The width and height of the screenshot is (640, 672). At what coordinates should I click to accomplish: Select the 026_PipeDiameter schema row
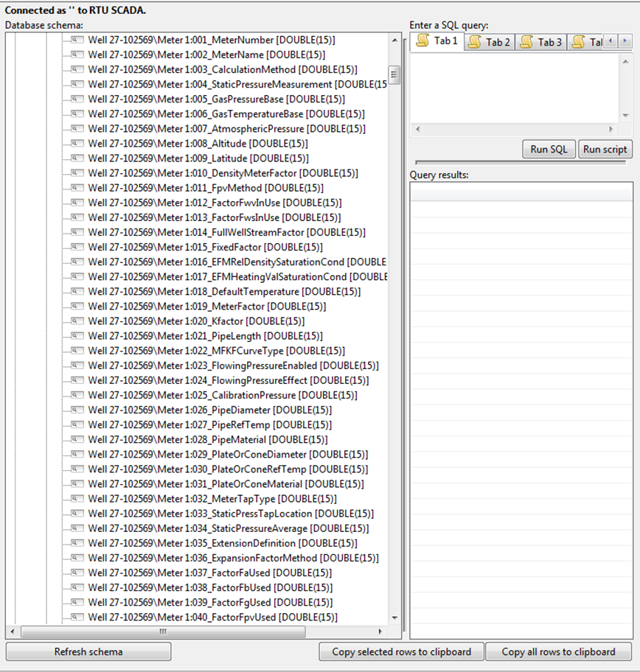pos(209,410)
